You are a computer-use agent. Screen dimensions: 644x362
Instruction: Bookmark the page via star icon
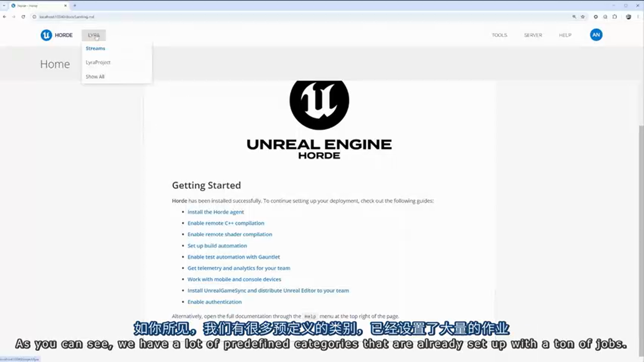click(x=582, y=17)
